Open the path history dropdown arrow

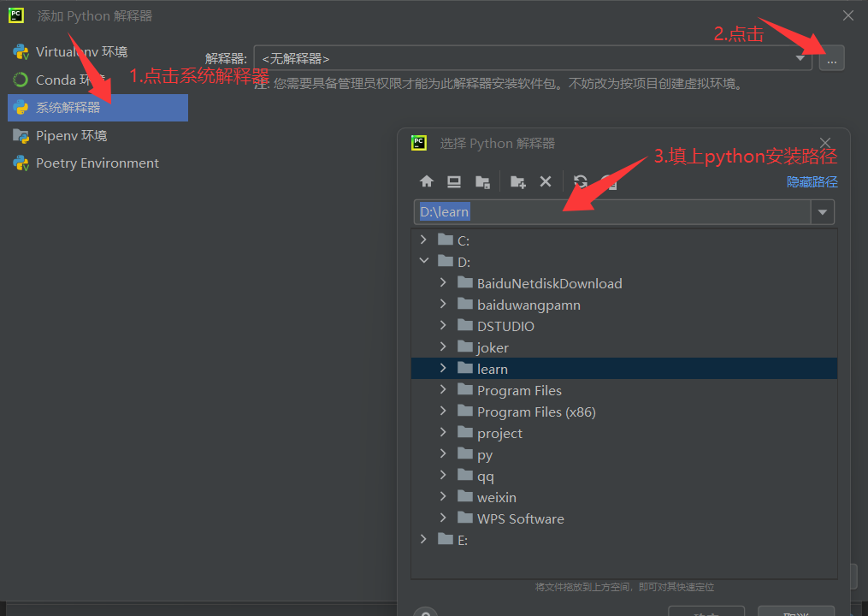823,212
